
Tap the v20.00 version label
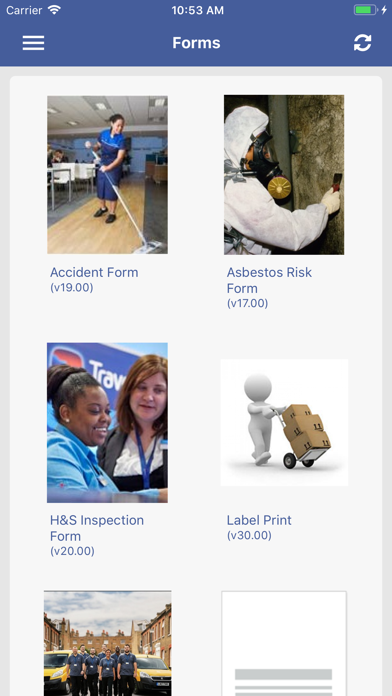[x=72, y=551]
